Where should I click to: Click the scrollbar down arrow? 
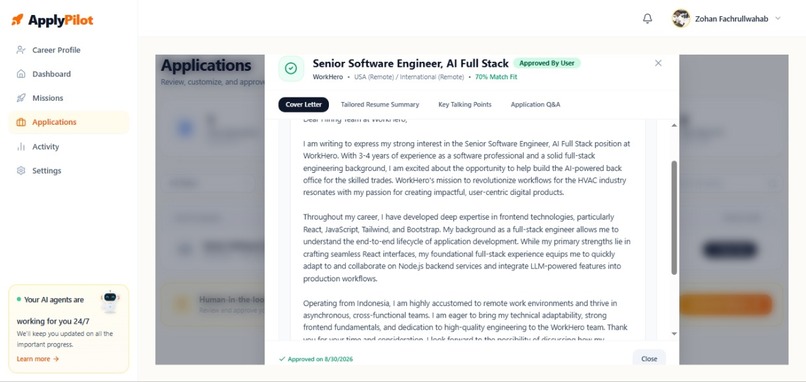pos(674,334)
